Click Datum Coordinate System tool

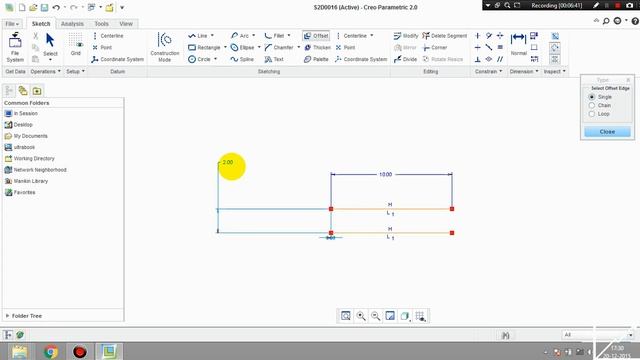118,59
